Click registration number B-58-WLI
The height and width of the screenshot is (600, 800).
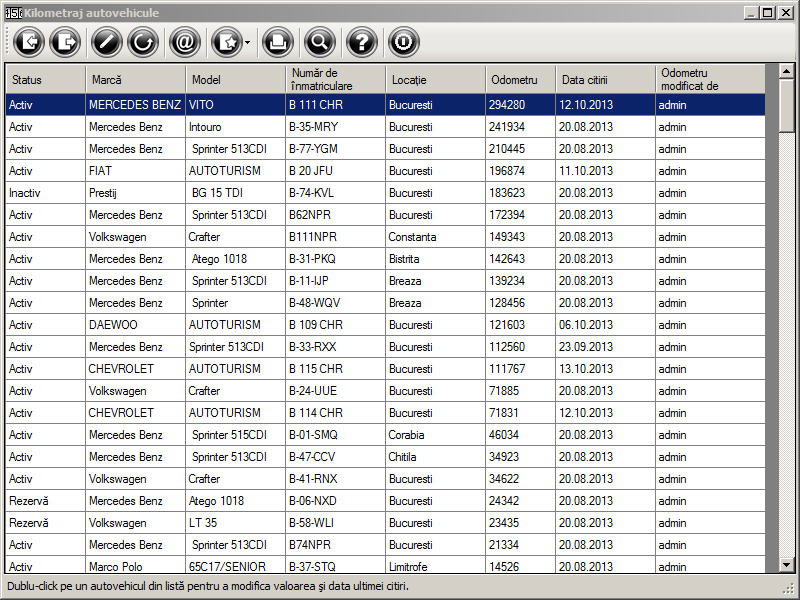click(335, 522)
